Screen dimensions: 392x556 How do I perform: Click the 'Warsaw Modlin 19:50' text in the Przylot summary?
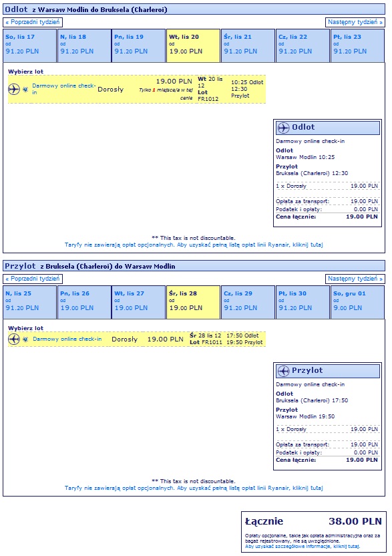tap(305, 416)
